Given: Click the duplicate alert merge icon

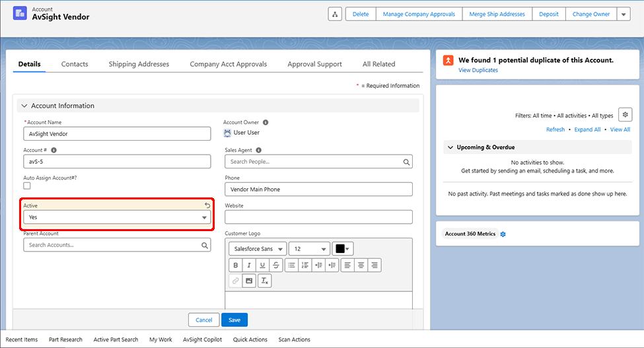Looking at the screenshot, I should pos(448,60).
